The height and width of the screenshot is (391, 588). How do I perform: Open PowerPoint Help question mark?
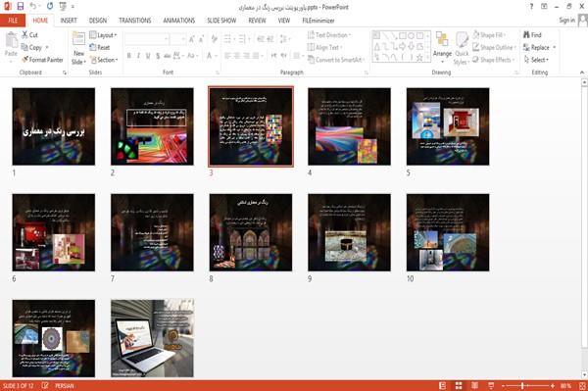(x=531, y=7)
